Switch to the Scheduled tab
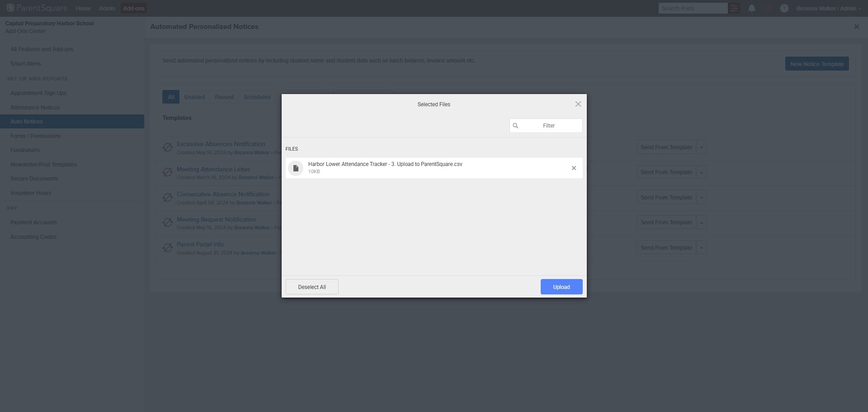868x412 pixels. coord(257,97)
